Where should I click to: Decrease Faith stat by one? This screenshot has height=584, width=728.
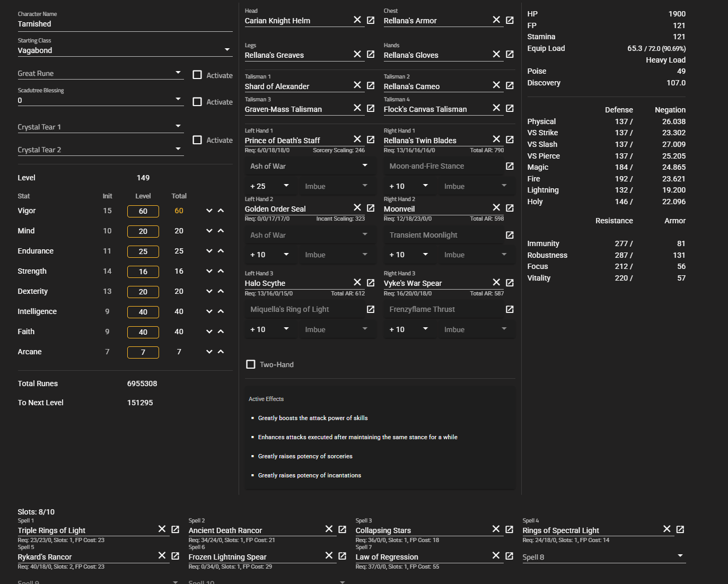(x=209, y=332)
